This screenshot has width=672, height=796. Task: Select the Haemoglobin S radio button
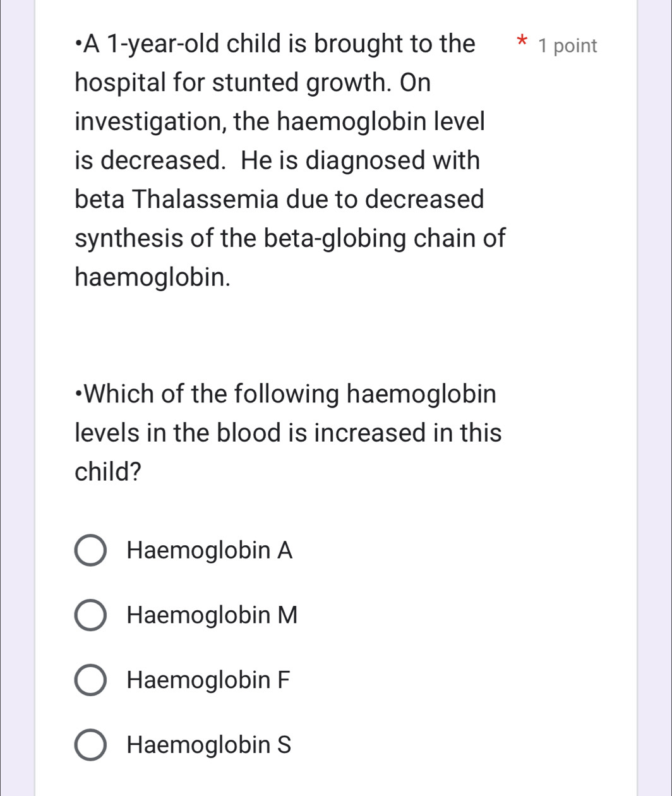90,745
